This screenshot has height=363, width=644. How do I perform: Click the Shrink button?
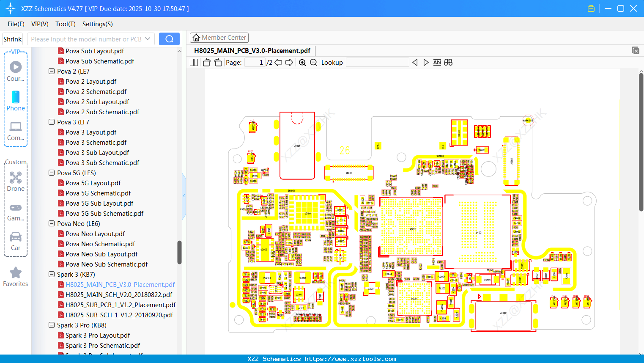coord(12,38)
